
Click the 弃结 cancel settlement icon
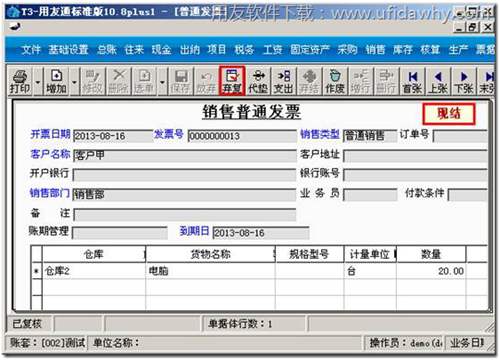309,81
